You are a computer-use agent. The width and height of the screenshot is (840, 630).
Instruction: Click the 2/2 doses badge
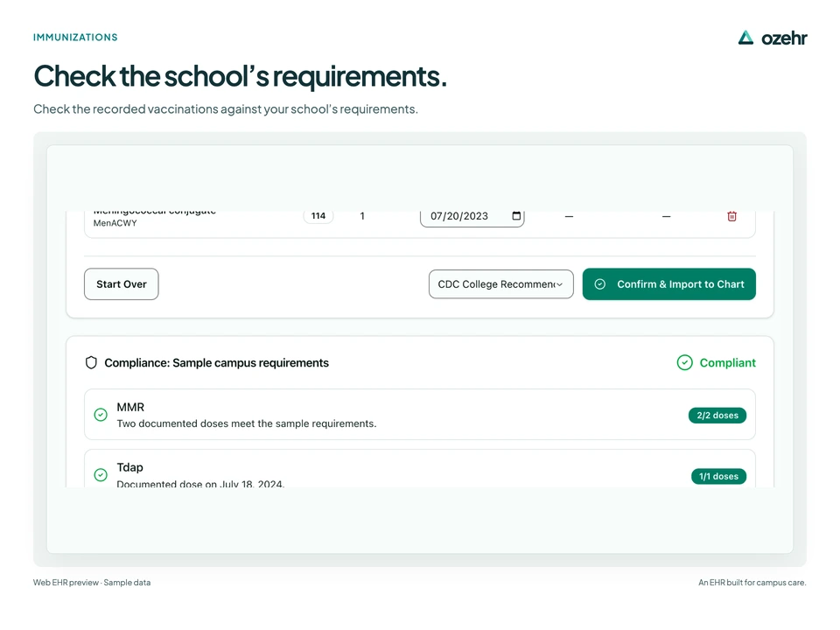pyautogui.click(x=717, y=415)
